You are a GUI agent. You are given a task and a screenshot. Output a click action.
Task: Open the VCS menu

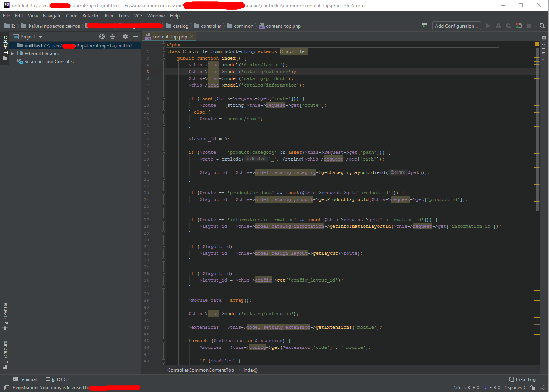[138, 16]
